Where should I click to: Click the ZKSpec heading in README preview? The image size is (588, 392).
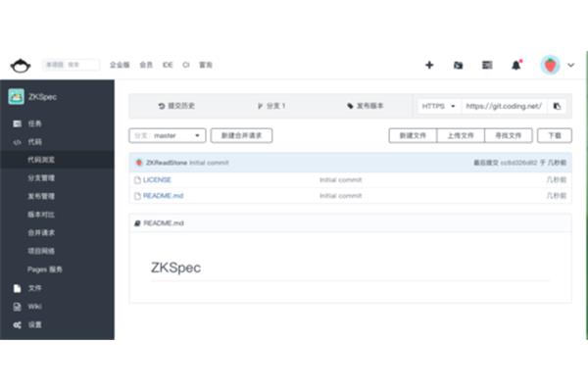pyautogui.click(x=175, y=268)
